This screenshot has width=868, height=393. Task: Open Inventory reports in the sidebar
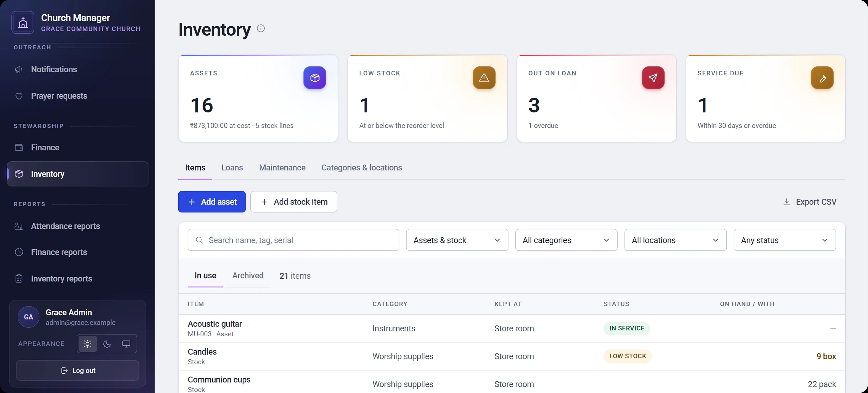click(x=77, y=279)
